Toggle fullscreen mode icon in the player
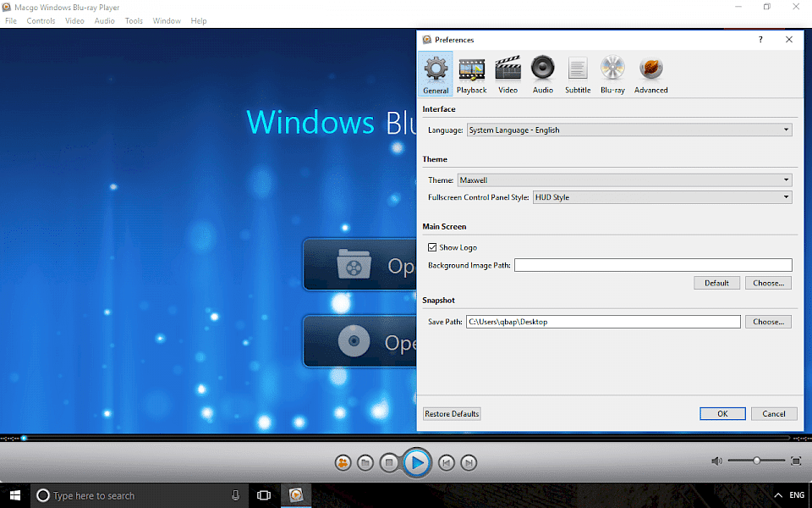812x508 pixels. (x=796, y=461)
